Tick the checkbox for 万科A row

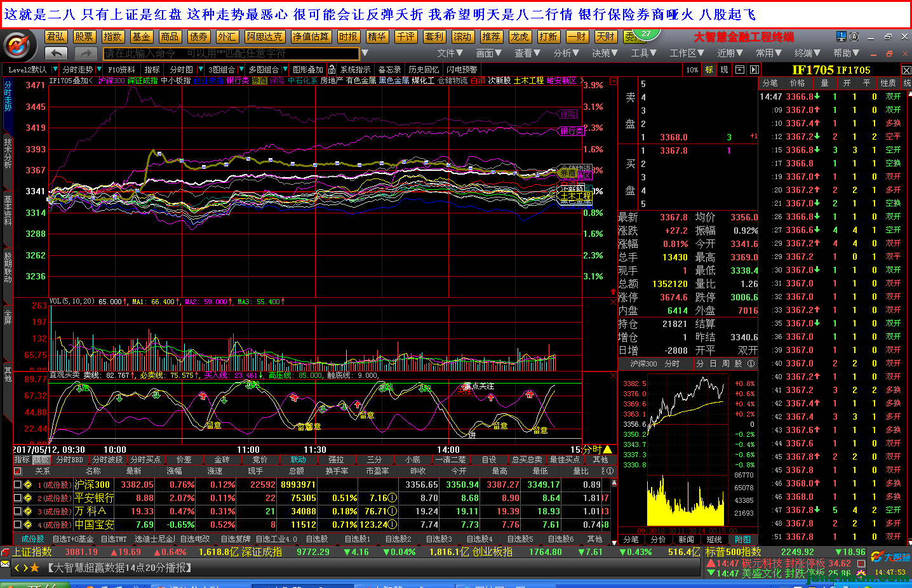coord(18,511)
